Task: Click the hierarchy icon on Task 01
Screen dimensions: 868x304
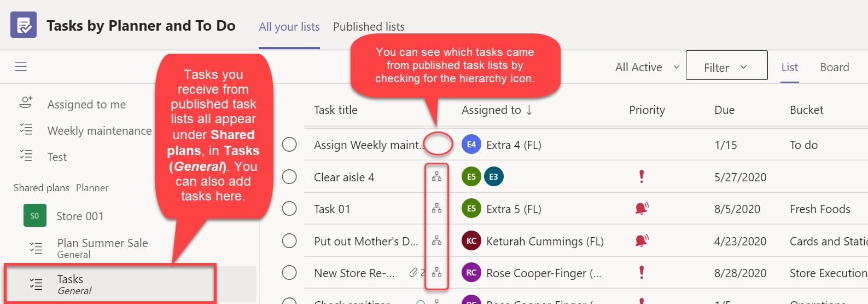Action: click(x=436, y=208)
